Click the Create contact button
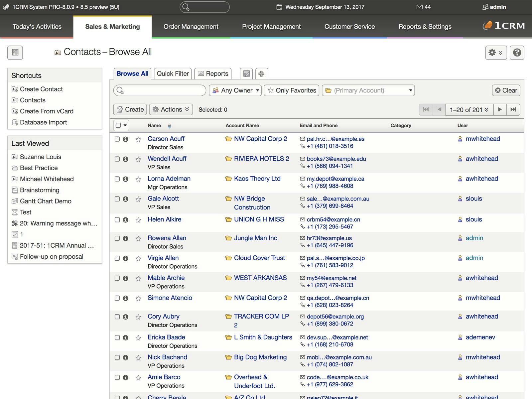The image size is (532, 399). (130, 109)
